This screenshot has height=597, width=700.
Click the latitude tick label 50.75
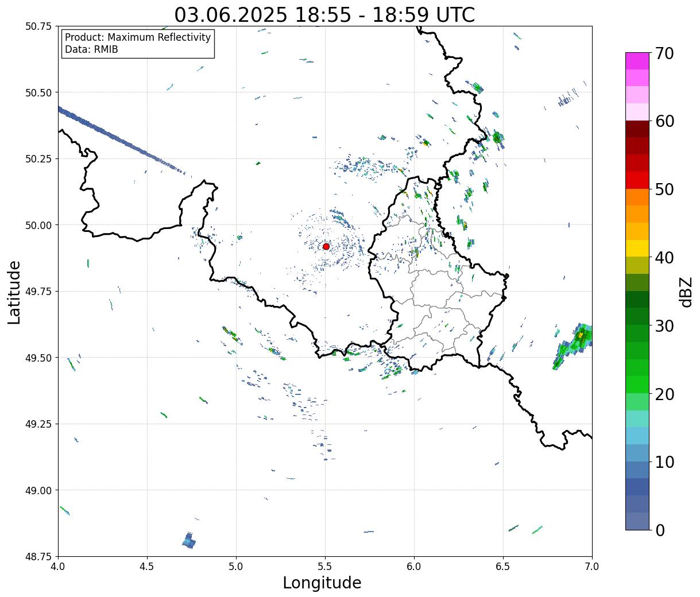click(39, 26)
